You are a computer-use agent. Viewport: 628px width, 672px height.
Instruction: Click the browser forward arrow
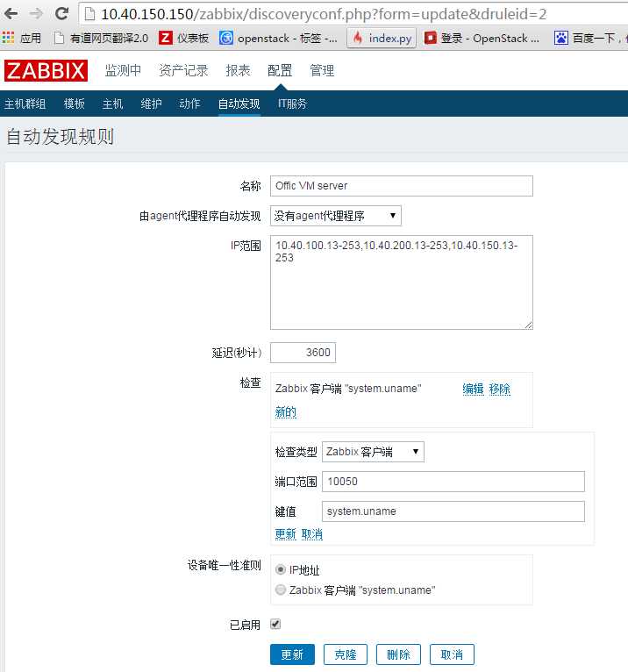coord(37,14)
